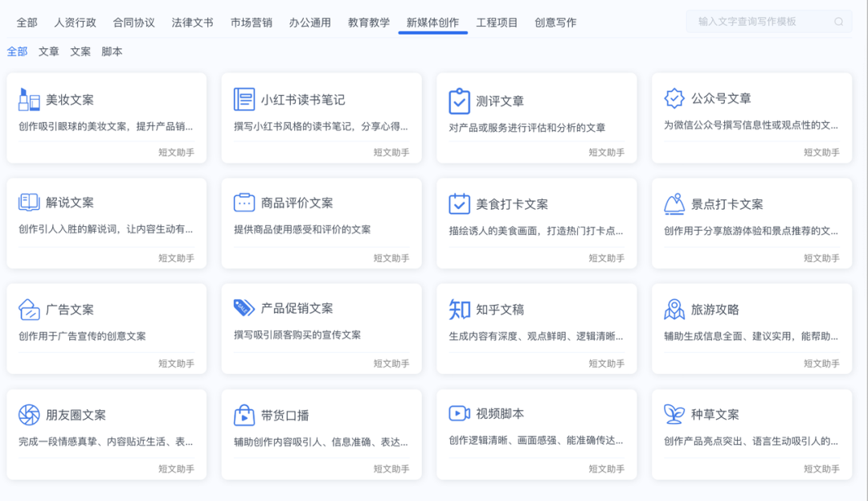Click the sprout icon on 种草文案 card
This screenshot has width=868, height=501.
pos(674,415)
